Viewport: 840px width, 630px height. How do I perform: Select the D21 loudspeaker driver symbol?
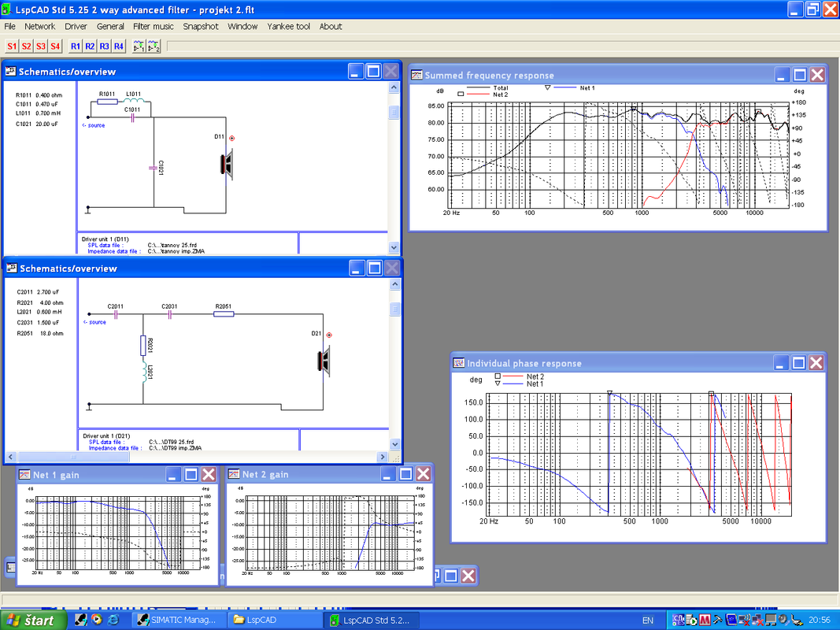324,360
